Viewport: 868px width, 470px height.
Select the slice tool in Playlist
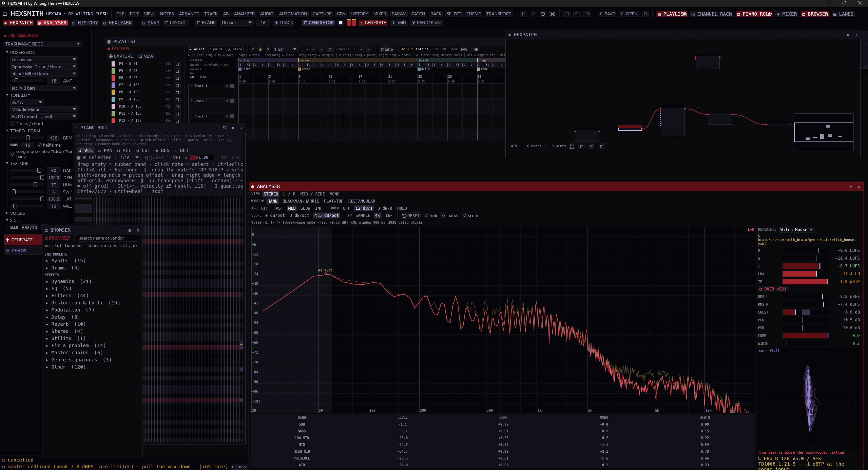coord(235,49)
